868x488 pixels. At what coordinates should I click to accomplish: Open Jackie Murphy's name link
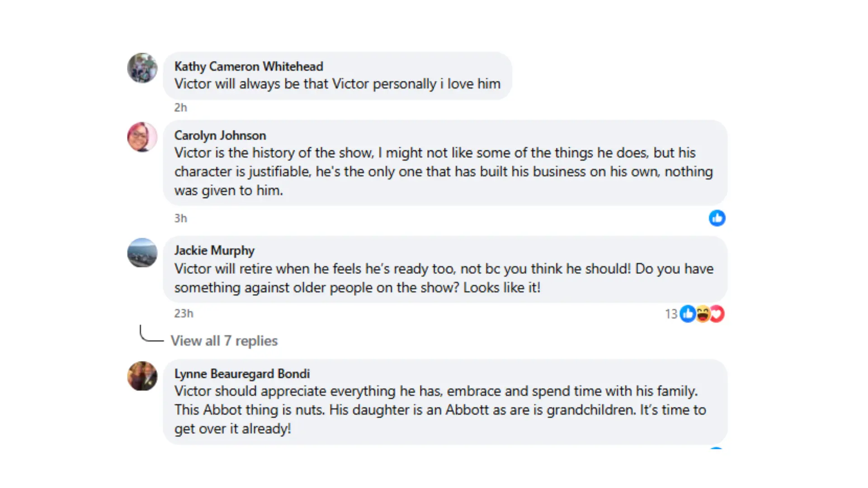[214, 250]
